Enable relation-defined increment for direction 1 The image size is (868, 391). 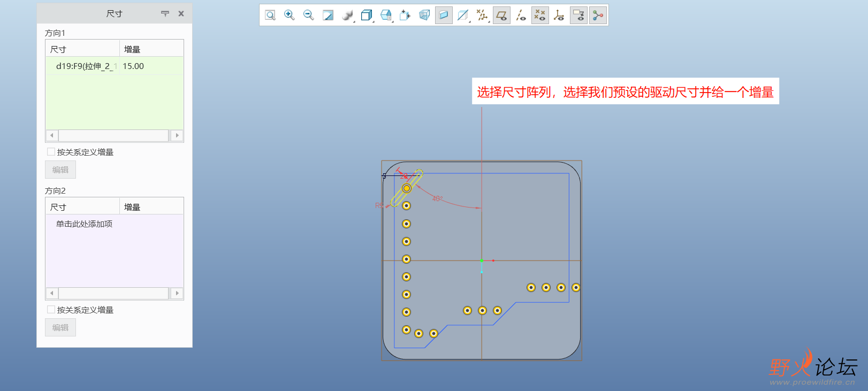[x=51, y=152]
